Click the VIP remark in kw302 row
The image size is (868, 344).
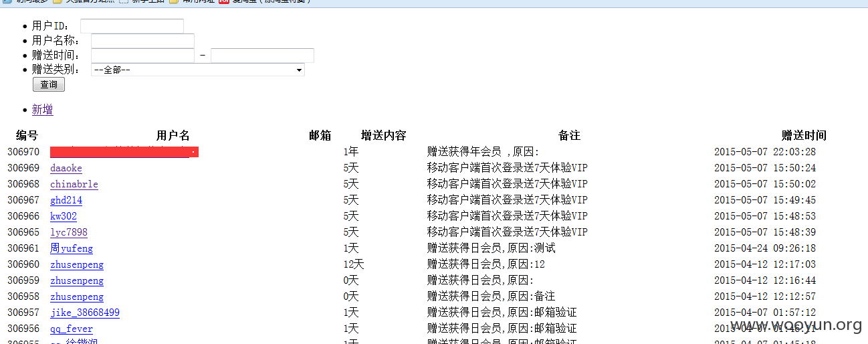coord(508,216)
